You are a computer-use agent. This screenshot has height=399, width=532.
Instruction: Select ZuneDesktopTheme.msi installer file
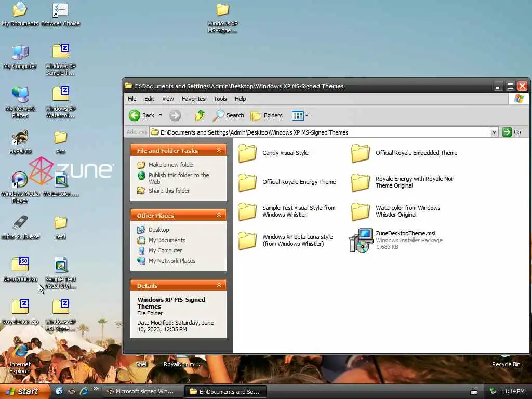(x=396, y=240)
